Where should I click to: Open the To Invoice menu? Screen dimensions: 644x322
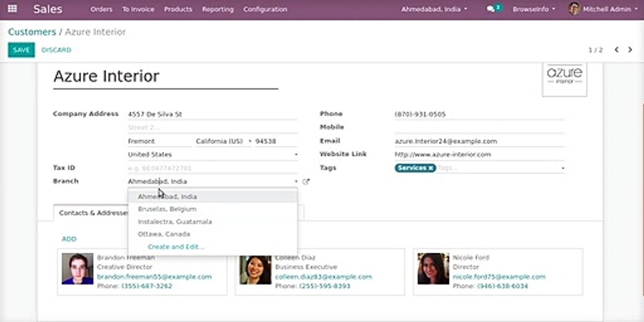tap(138, 9)
